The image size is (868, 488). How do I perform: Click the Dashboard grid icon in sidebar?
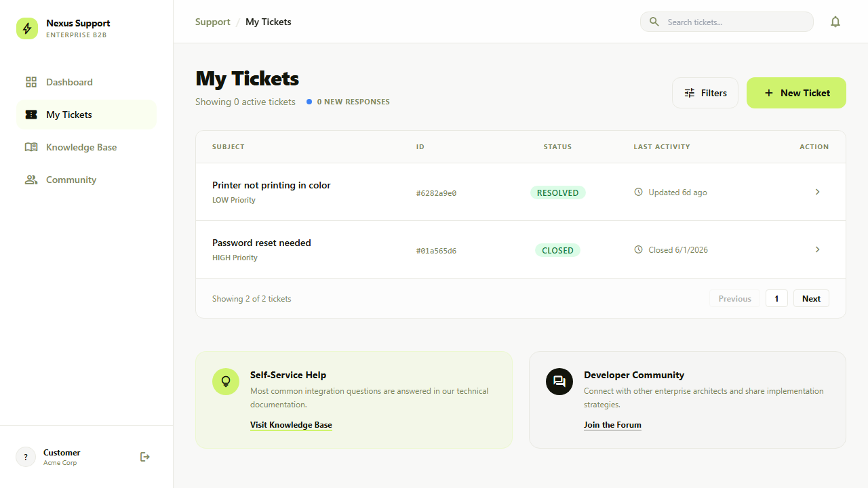coord(31,82)
